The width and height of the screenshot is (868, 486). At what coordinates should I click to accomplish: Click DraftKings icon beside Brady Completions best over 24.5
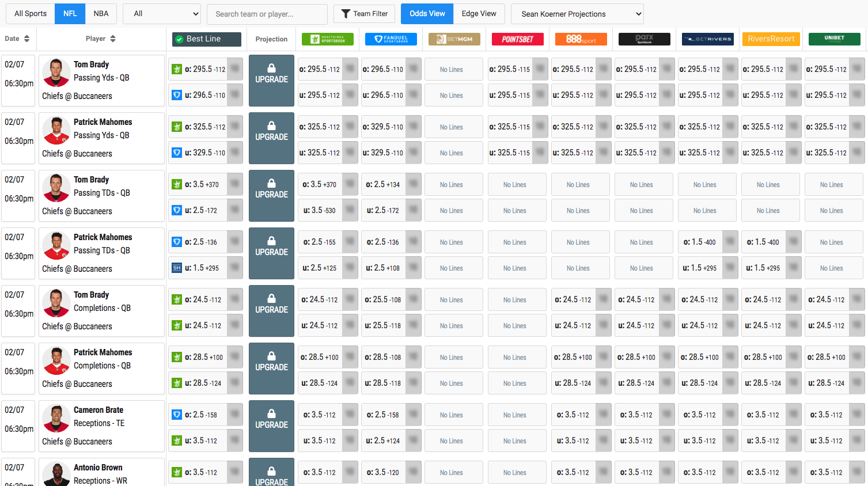pyautogui.click(x=177, y=299)
